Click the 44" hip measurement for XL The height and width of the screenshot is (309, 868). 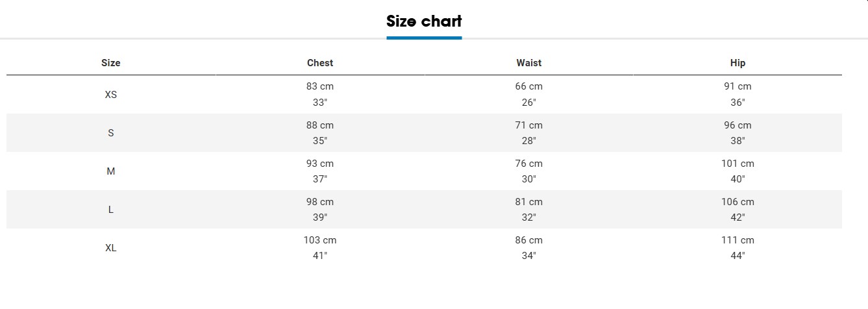point(738,256)
